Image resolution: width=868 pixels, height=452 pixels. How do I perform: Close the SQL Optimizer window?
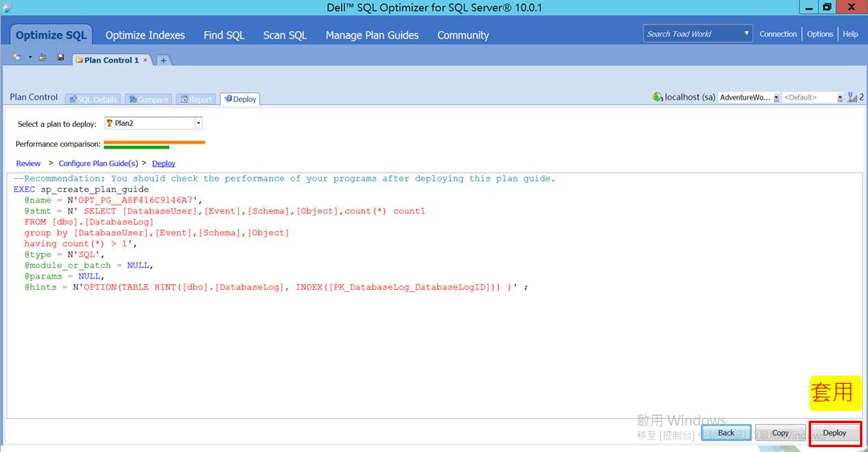852,7
